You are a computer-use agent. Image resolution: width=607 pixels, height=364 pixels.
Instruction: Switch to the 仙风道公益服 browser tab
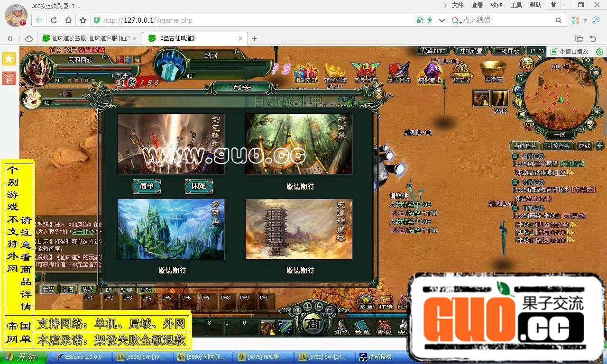(x=90, y=38)
